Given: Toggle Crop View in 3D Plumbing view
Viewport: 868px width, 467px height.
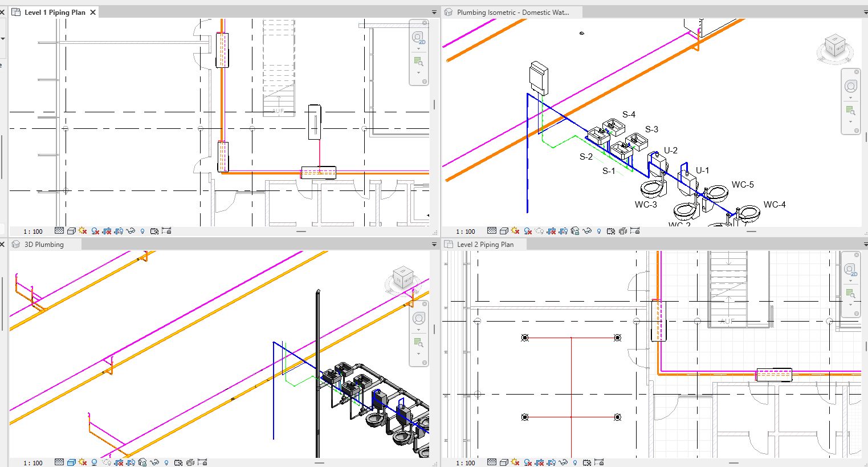Looking at the screenshot, I should coord(119,462).
